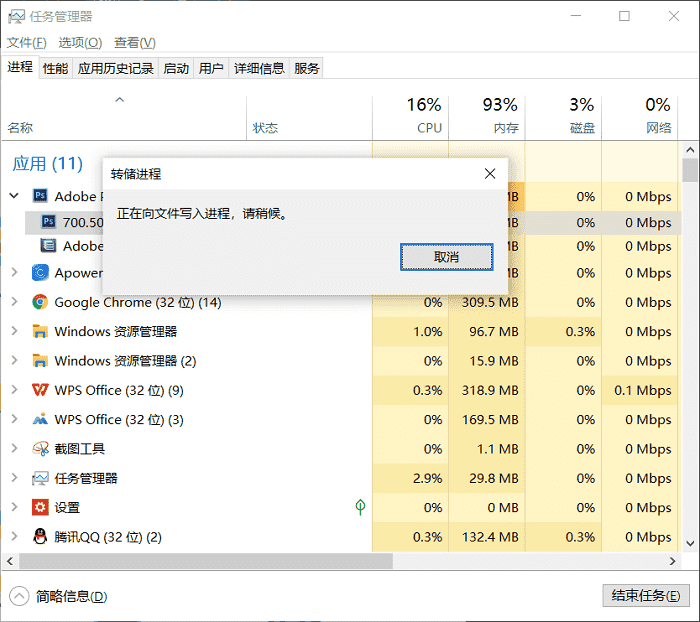This screenshot has height=622, width=700.
Task: Collapse to 简略信息 view
Action: pyautogui.click(x=58, y=597)
